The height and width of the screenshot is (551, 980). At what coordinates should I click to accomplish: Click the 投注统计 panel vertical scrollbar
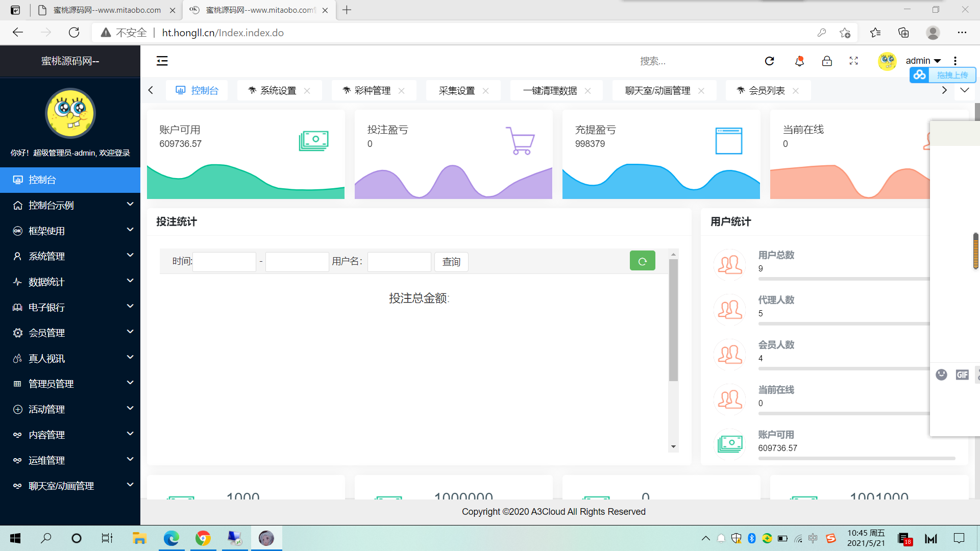click(x=673, y=320)
